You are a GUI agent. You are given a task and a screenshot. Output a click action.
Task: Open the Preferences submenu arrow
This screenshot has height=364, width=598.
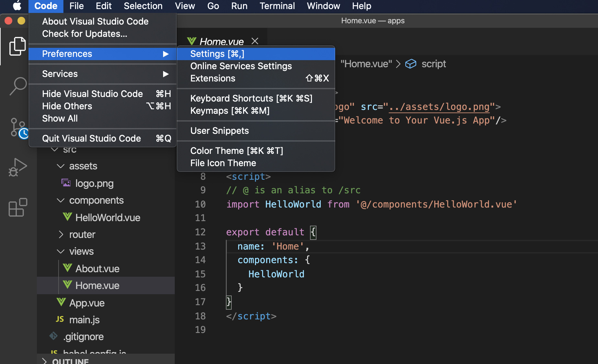(x=166, y=54)
